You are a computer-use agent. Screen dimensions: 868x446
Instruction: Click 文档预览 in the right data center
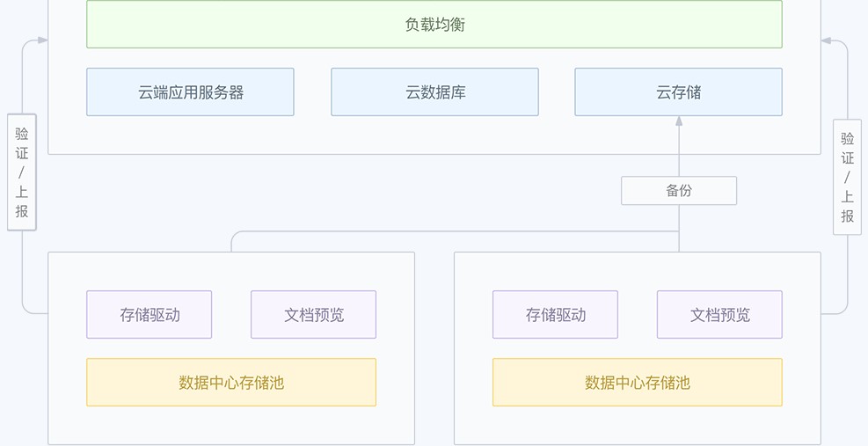(x=719, y=314)
